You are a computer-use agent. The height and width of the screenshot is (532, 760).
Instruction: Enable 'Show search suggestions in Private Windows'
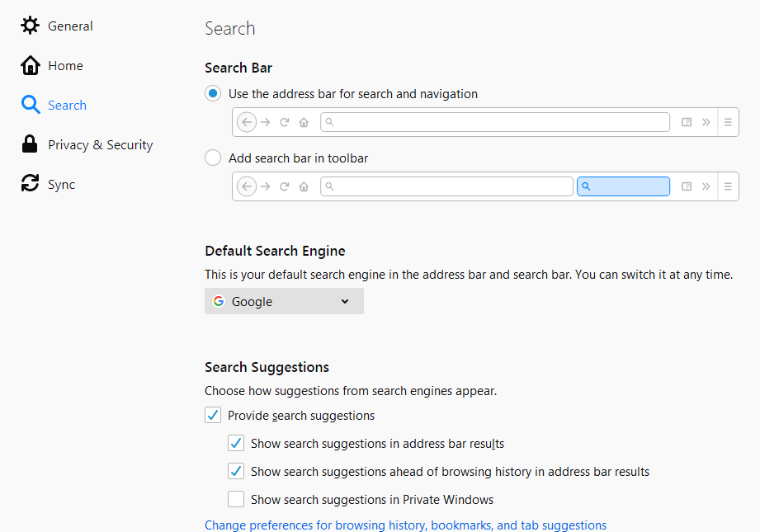[x=236, y=499]
